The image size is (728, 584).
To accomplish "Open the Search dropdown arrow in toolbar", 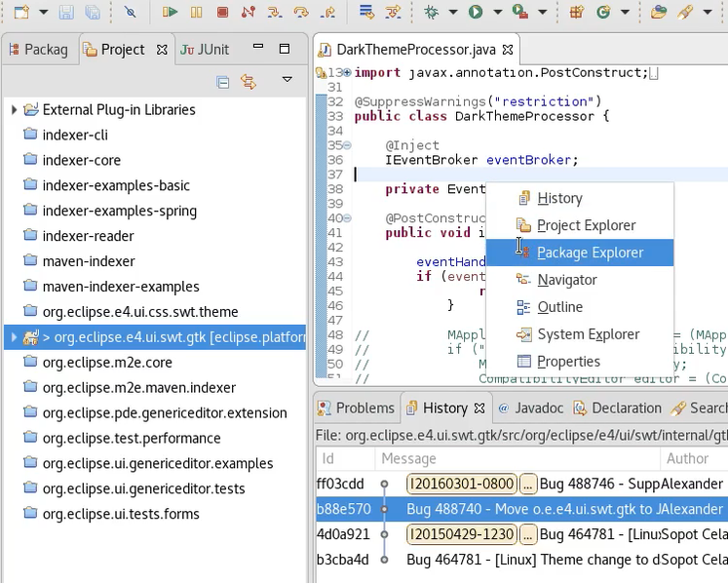I will (708, 12).
